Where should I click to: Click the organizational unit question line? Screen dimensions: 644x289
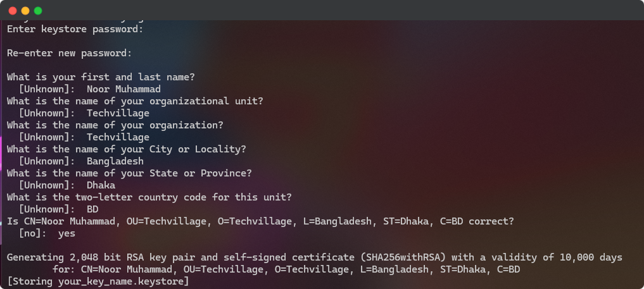135,101
